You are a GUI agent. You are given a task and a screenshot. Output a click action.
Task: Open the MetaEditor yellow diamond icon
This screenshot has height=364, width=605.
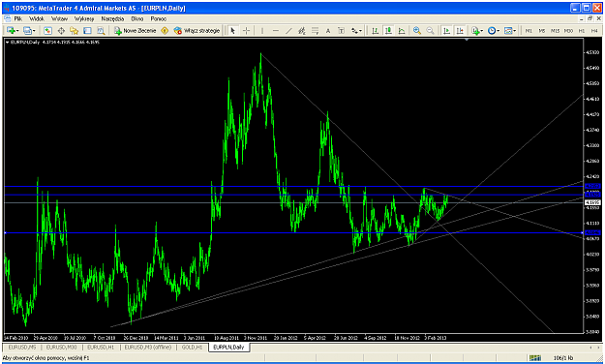(165, 30)
